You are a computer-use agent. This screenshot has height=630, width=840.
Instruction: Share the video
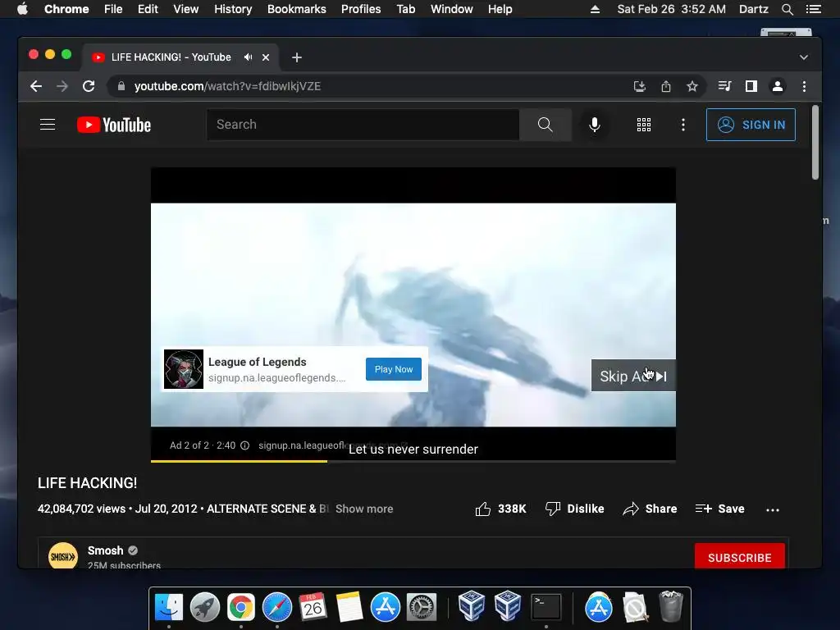[x=650, y=509]
